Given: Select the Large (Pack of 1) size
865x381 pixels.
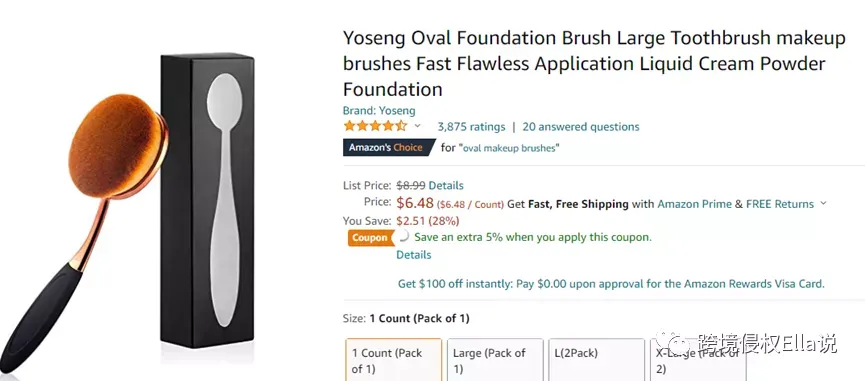Looking at the screenshot, I should pyautogui.click(x=495, y=359).
